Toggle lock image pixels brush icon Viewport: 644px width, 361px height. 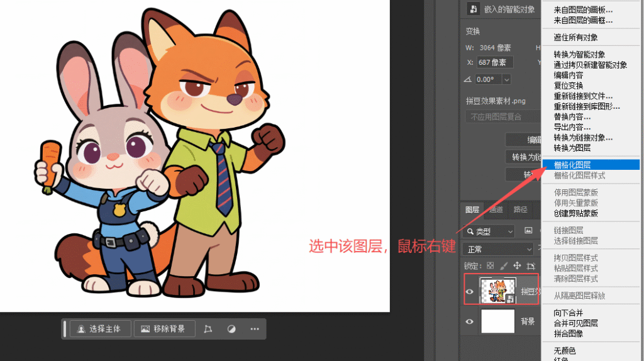click(x=504, y=266)
